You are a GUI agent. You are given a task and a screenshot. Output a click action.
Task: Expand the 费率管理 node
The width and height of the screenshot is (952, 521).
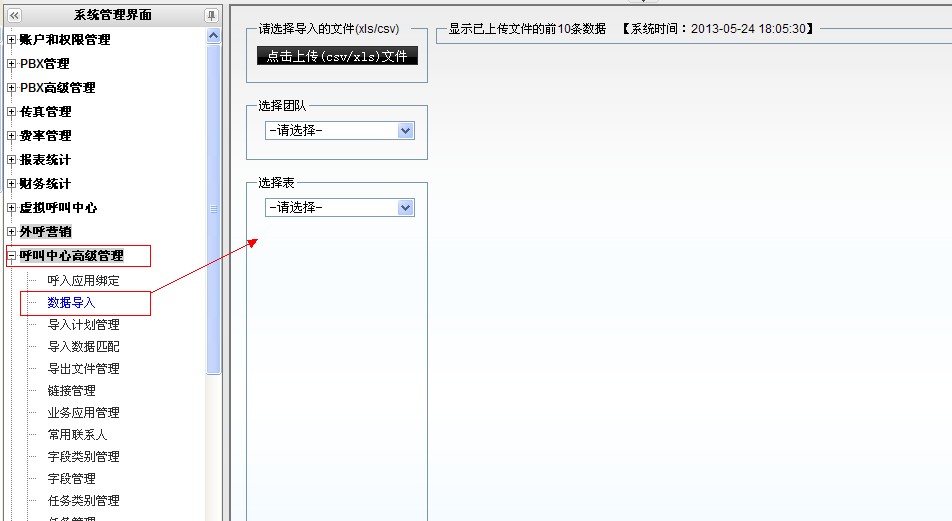(11, 136)
